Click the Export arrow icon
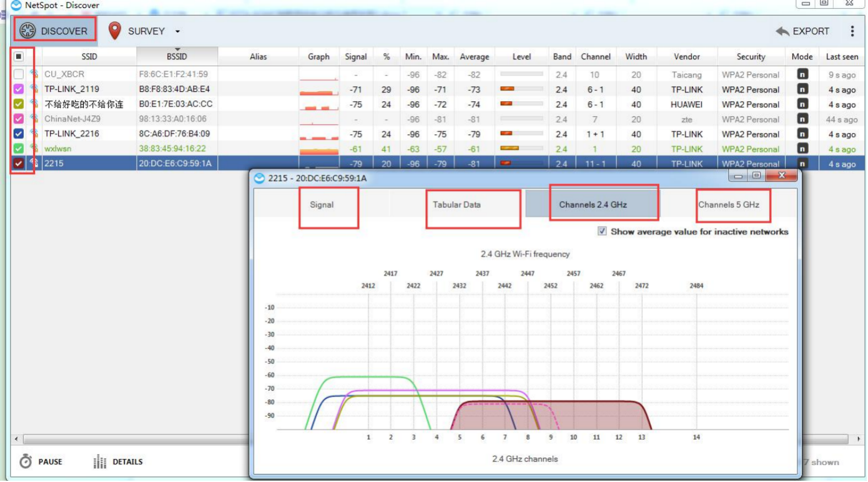Viewport: 868px width, 482px height. (782, 31)
